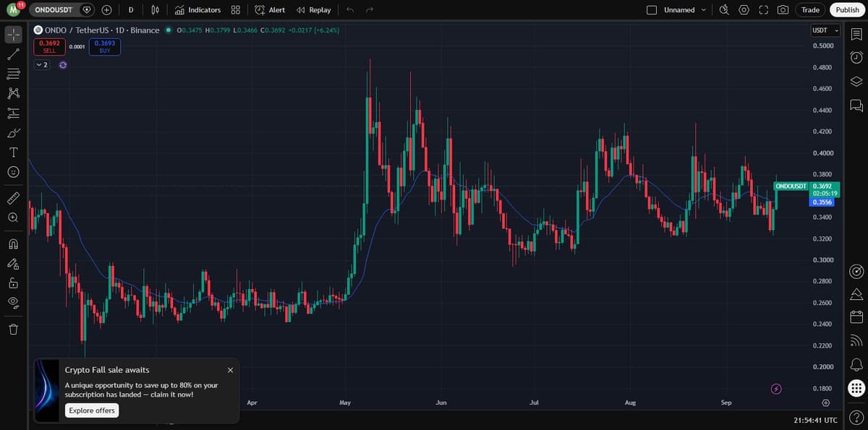Open the ONDOUSDT symbol search
This screenshot has height=430, width=868.
click(55, 10)
